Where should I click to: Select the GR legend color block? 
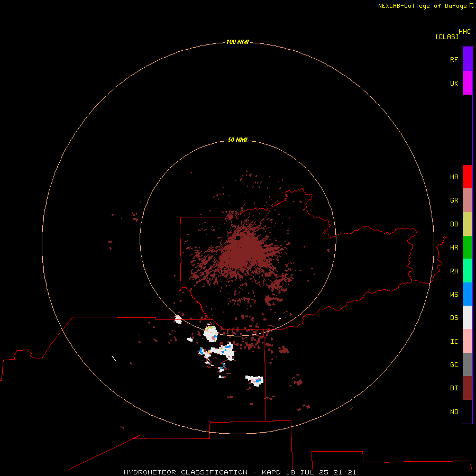pos(467,200)
